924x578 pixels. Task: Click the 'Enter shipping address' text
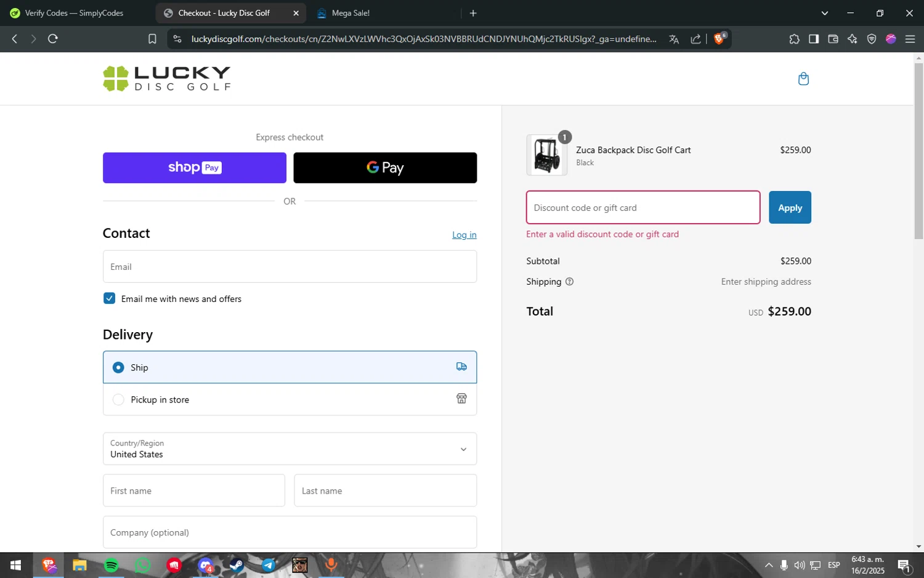766,282
